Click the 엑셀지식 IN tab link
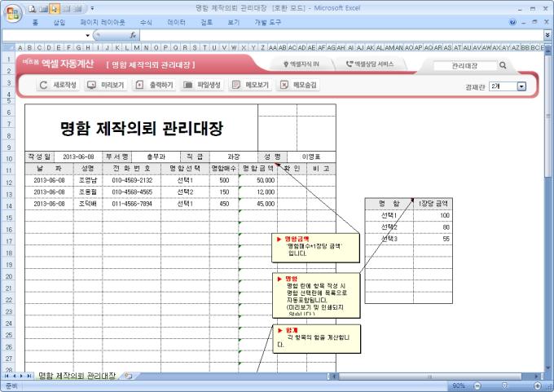 (x=301, y=64)
